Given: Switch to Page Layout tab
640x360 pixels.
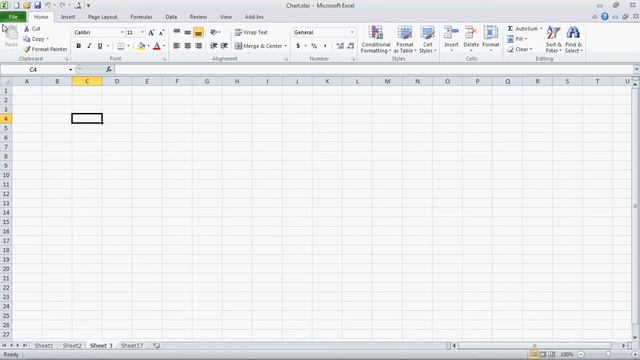Looking at the screenshot, I should pyautogui.click(x=102, y=17).
